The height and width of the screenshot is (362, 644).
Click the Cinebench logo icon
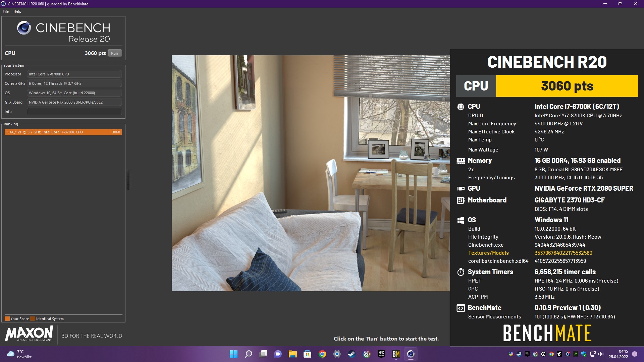[24, 28]
